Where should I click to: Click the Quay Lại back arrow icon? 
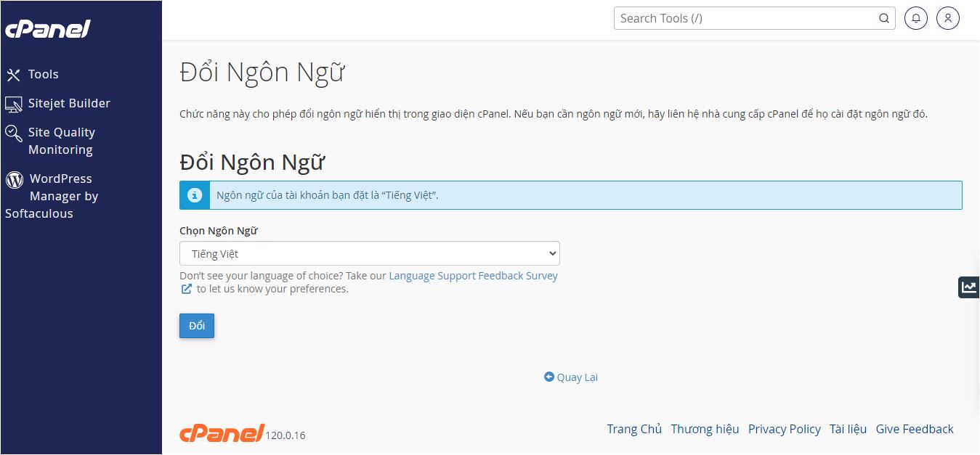(549, 377)
